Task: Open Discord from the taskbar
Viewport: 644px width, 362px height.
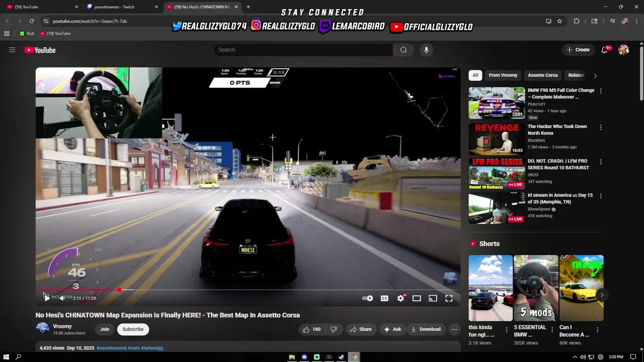Action: click(x=304, y=357)
